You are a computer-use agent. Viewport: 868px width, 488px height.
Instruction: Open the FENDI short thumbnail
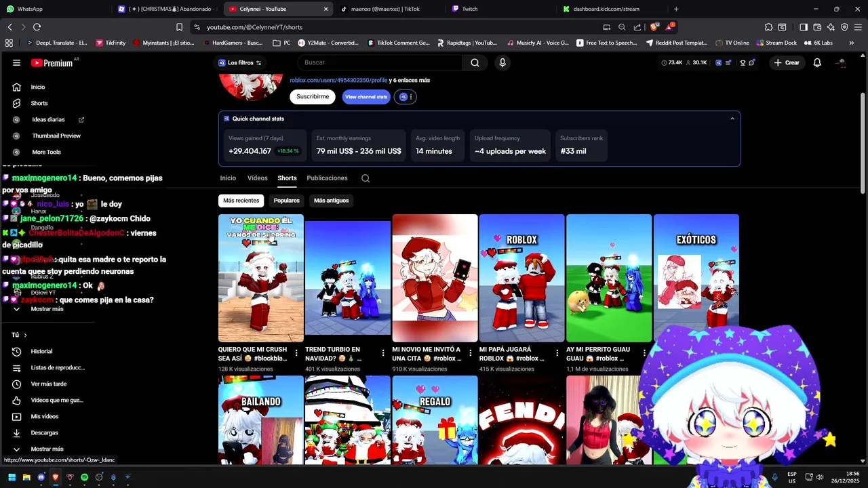pyautogui.click(x=521, y=420)
